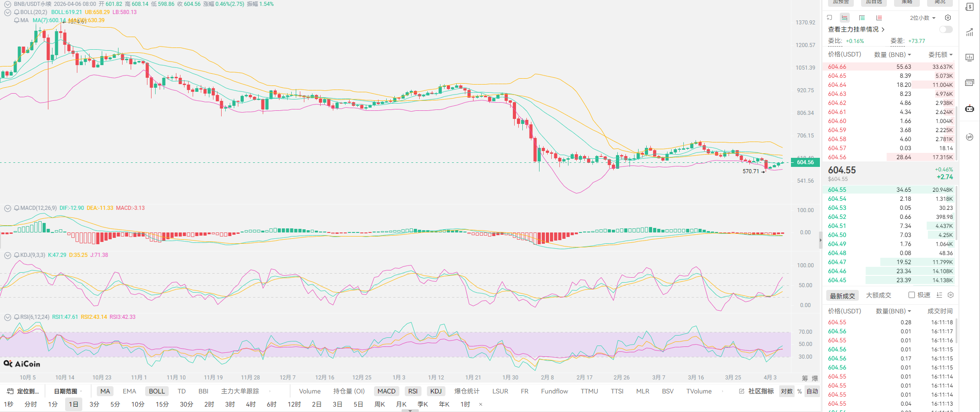
Task: Enable the EMA indicator button
Action: (x=129, y=391)
